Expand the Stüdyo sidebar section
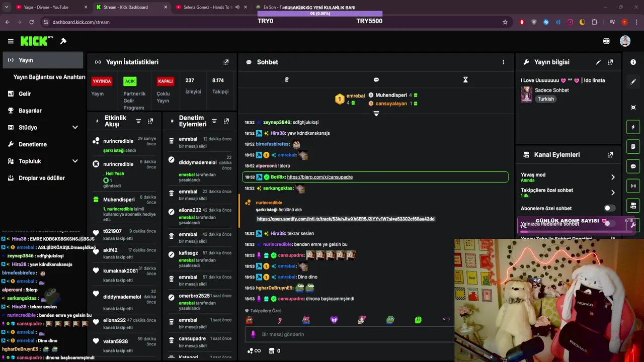Image resolution: width=644 pixels, height=362 pixels. (75, 128)
